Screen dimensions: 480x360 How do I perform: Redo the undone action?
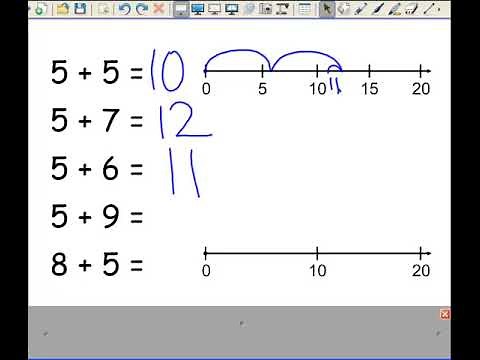click(x=142, y=9)
